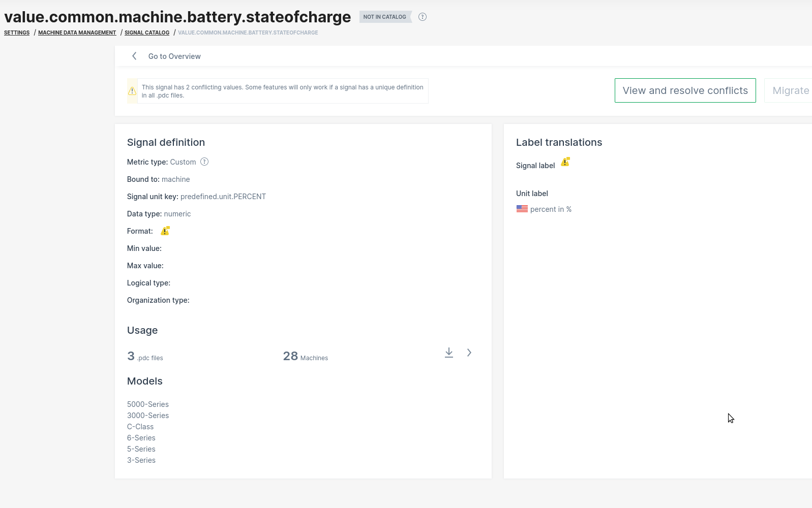Click the Migrate button
This screenshot has width=812, height=508.
790,90
